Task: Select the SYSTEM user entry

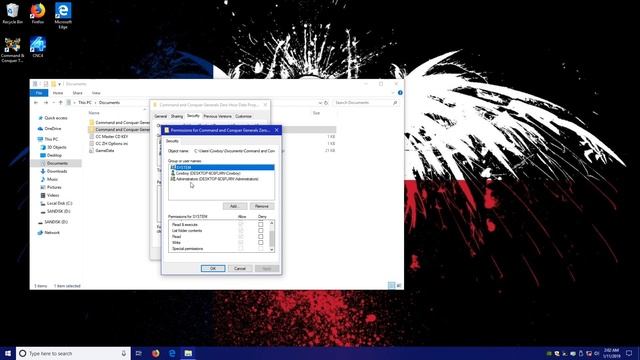Action: point(222,167)
